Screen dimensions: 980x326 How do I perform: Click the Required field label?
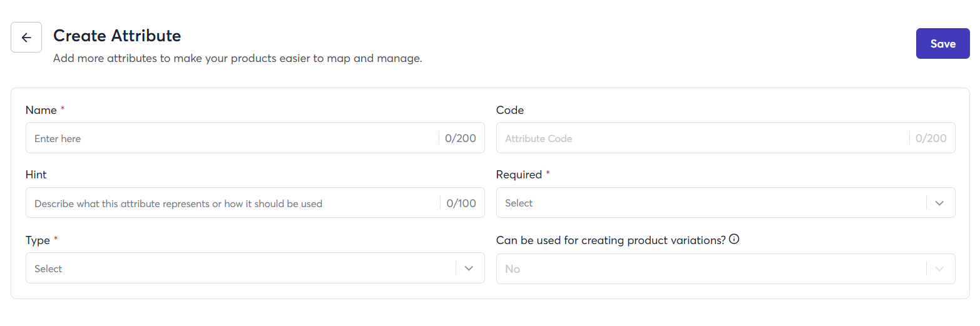click(519, 175)
